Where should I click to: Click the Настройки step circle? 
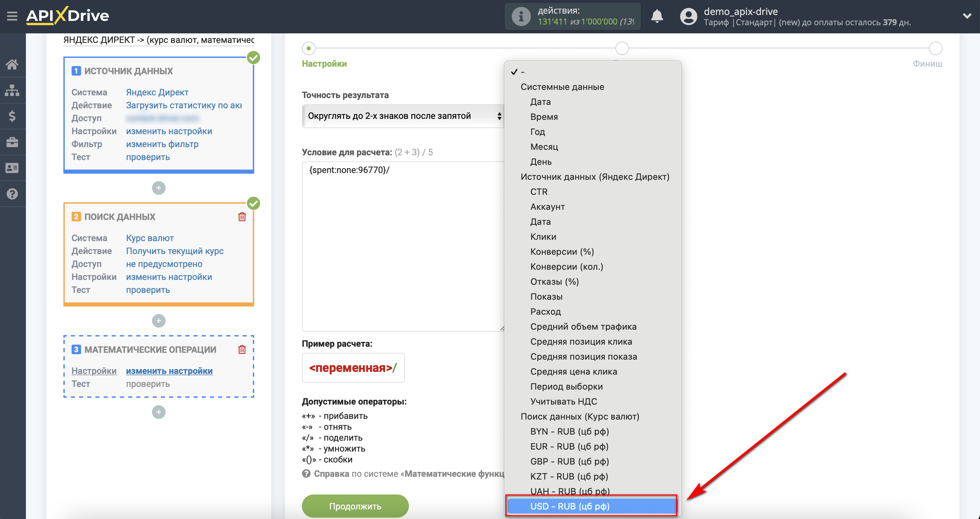pos(308,48)
